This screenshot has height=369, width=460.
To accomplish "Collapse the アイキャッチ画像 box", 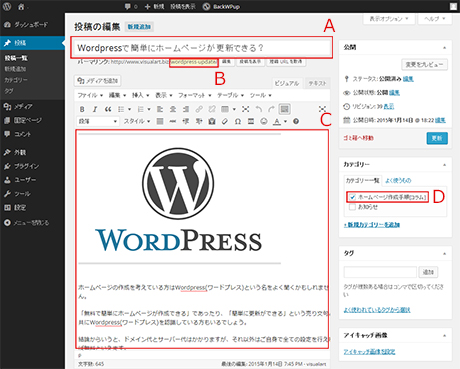I will (x=444, y=335).
